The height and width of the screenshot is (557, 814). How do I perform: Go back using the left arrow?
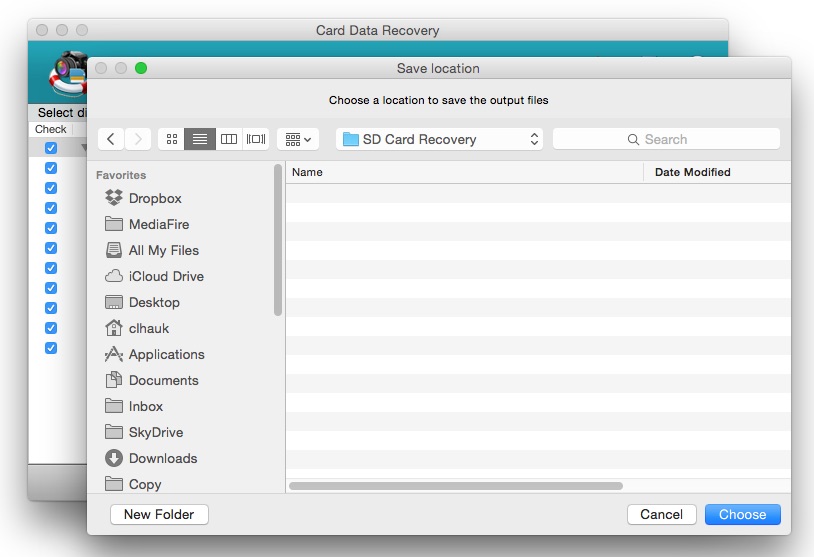coord(111,139)
